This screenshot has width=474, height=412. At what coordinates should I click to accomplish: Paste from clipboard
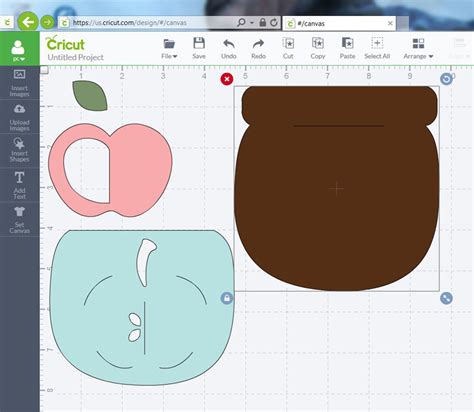click(x=347, y=49)
